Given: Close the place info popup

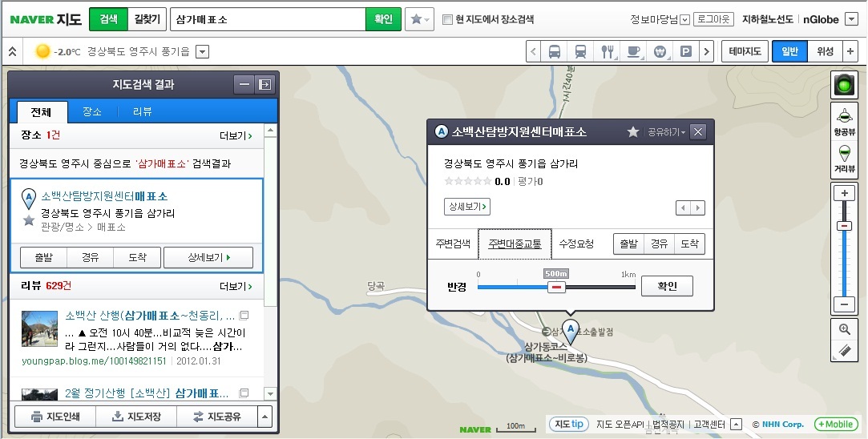Looking at the screenshot, I should (697, 131).
